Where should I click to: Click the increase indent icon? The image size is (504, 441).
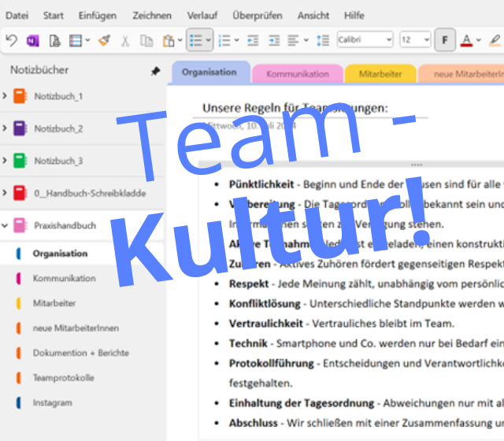pyautogui.click(x=274, y=40)
